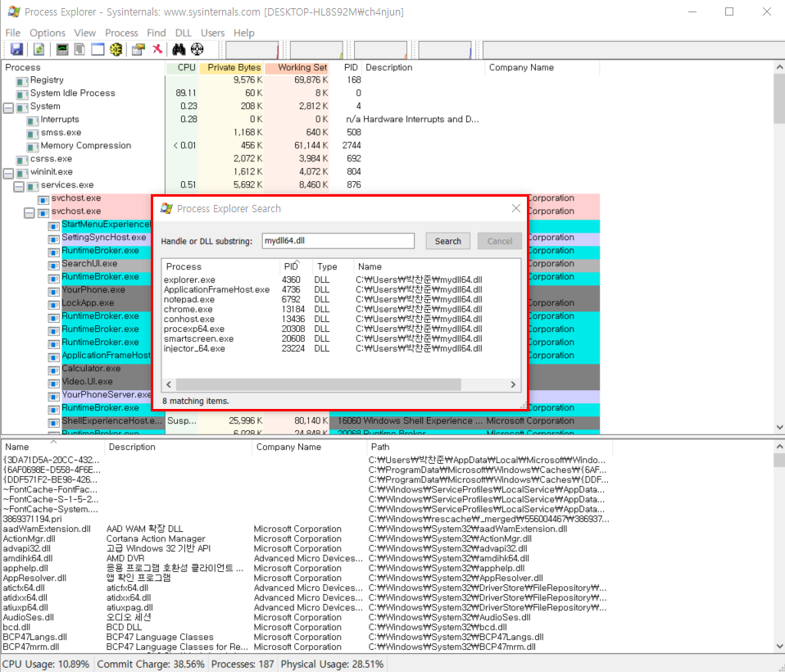Click the crosshair Find Window's Process icon

click(x=197, y=49)
